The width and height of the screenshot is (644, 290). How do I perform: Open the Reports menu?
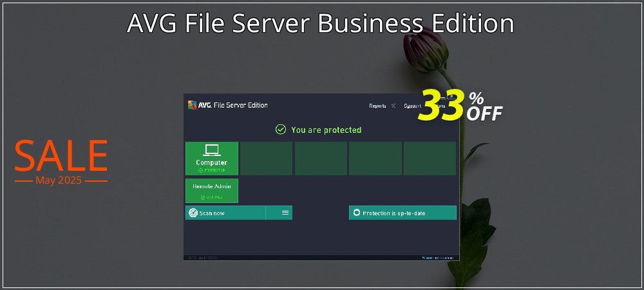pos(377,106)
